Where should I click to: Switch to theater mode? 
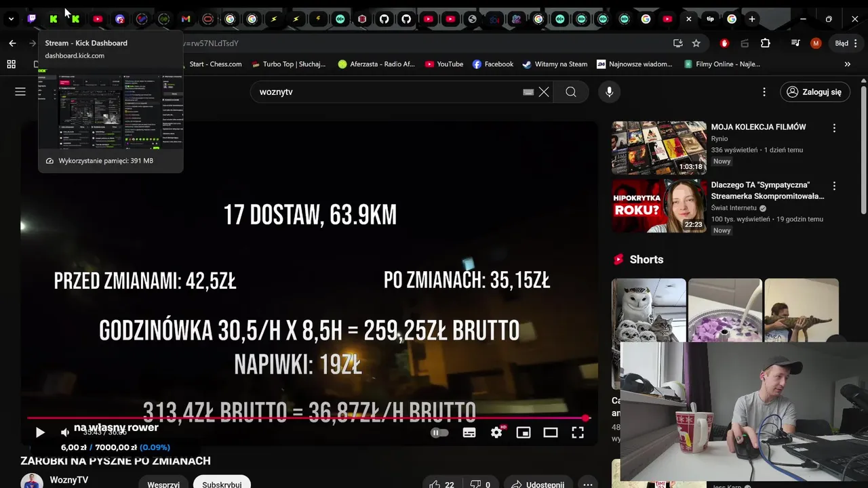click(x=551, y=432)
